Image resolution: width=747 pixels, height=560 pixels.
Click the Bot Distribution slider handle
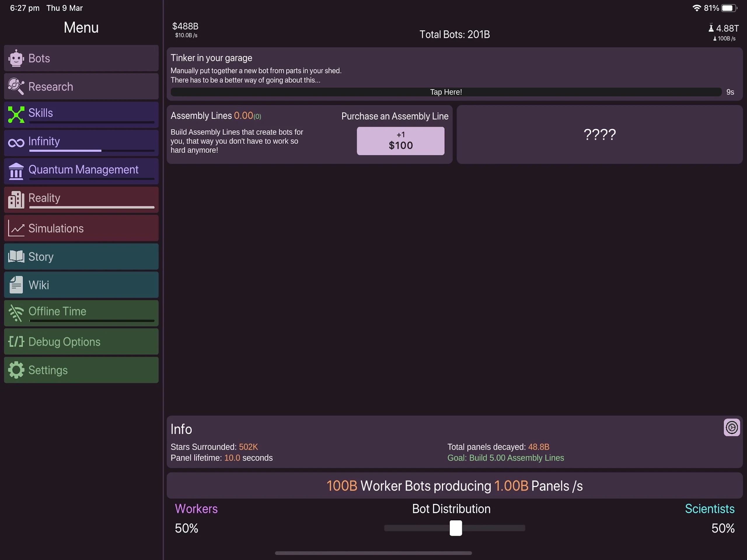455,528
